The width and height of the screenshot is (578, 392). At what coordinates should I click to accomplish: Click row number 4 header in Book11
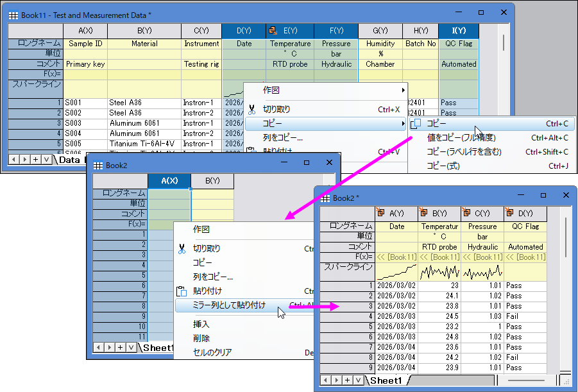pos(36,133)
